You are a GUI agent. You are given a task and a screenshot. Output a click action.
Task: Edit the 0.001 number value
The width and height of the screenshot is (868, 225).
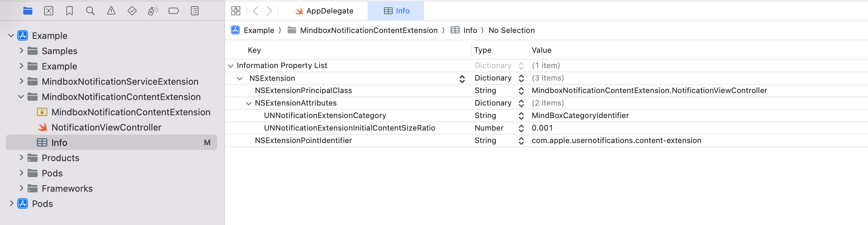click(x=542, y=128)
